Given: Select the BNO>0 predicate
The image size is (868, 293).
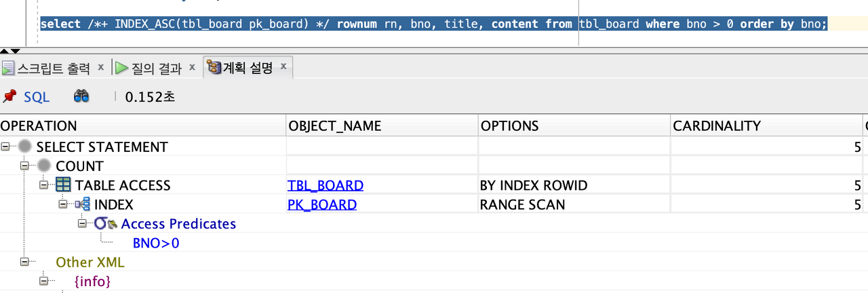Looking at the screenshot, I should [x=157, y=243].
